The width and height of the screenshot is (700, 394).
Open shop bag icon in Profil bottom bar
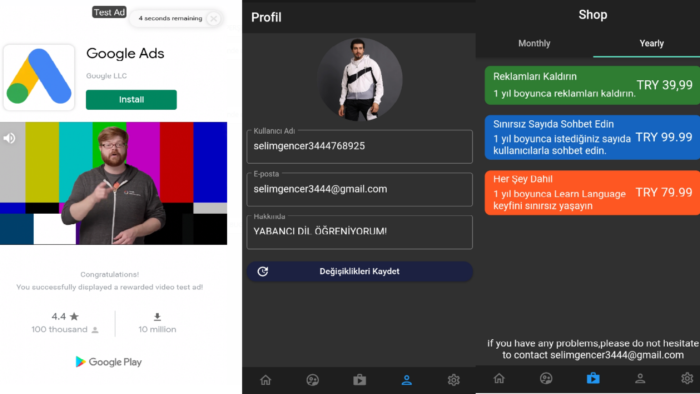(359, 380)
